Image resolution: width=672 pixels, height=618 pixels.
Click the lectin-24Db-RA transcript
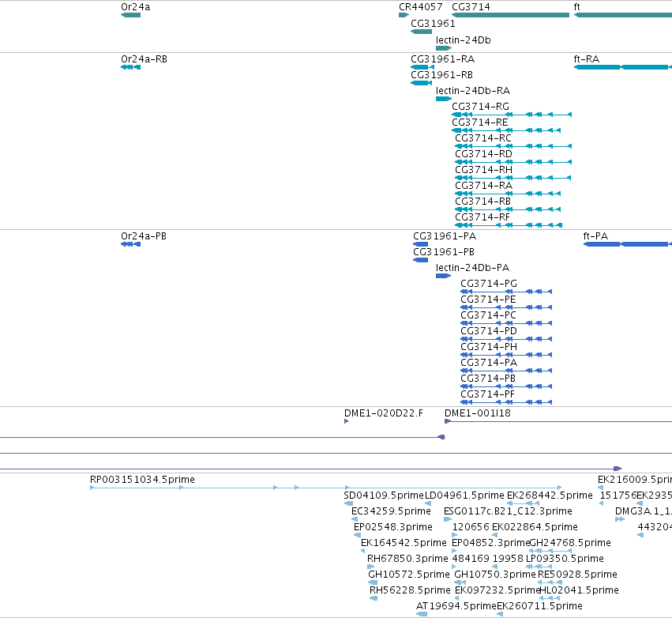click(x=444, y=99)
